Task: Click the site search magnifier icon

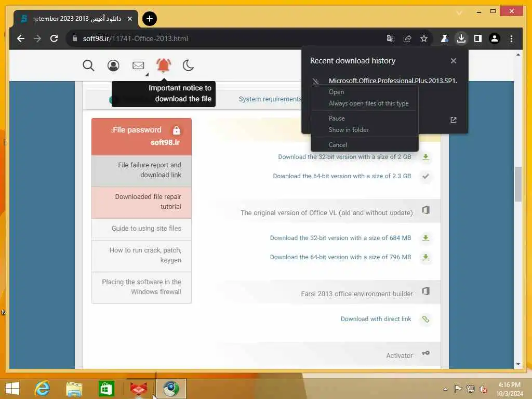Action: (x=88, y=65)
